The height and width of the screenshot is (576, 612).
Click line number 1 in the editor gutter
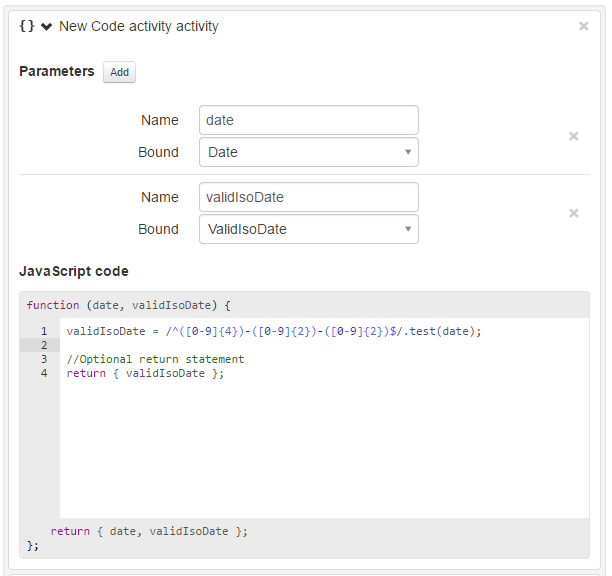click(44, 331)
